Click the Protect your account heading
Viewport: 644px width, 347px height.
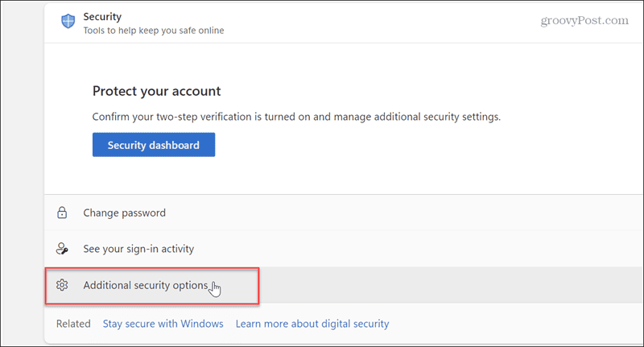pos(156,91)
